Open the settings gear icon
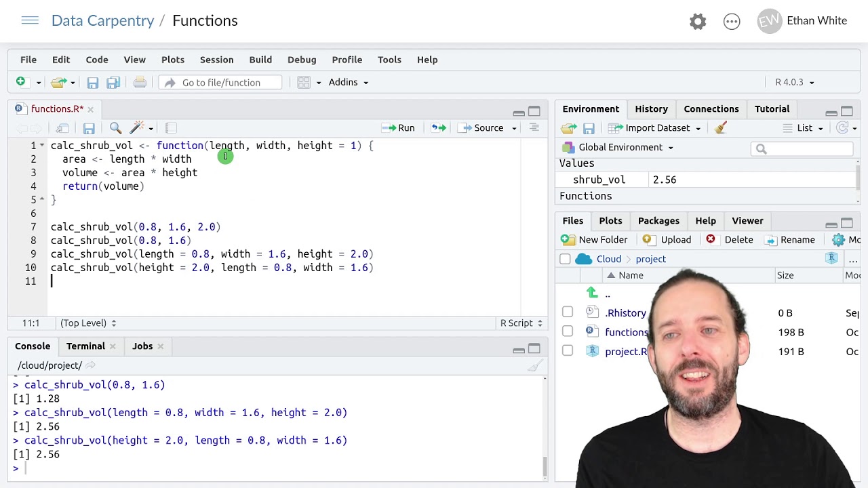Image resolution: width=868 pixels, height=488 pixels. tap(698, 22)
